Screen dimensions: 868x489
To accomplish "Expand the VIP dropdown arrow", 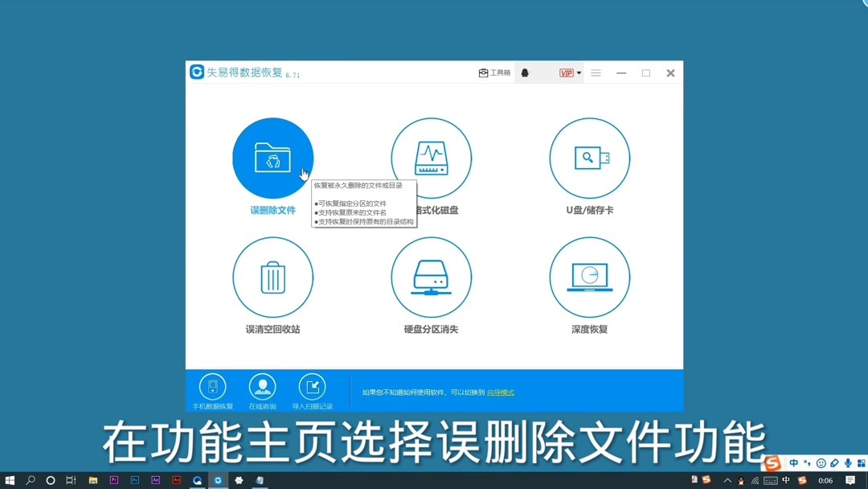I will pyautogui.click(x=577, y=72).
